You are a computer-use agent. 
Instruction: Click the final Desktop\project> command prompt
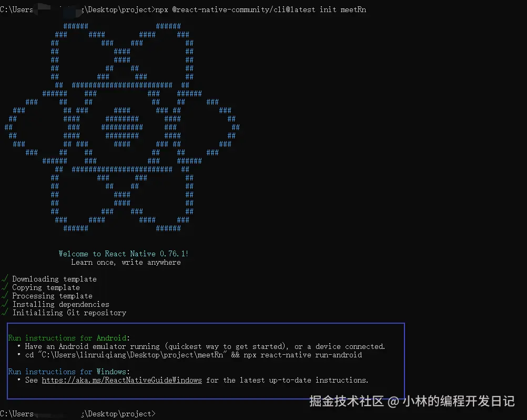78,414
